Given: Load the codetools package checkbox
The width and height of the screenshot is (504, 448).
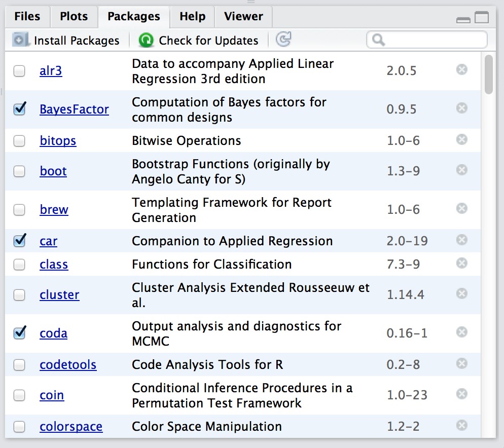Looking at the screenshot, I should pos(19,365).
